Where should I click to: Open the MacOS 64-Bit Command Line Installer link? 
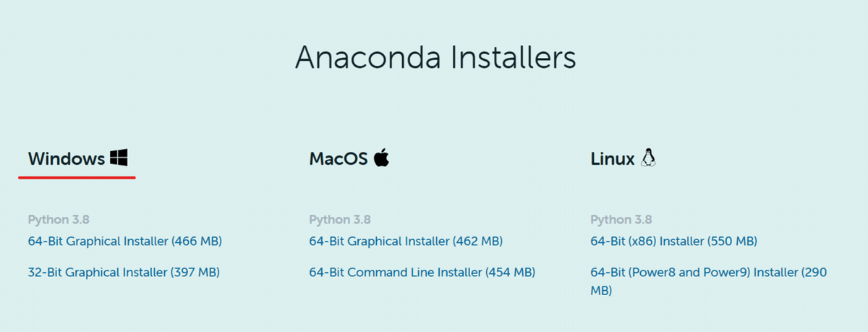pos(422,273)
